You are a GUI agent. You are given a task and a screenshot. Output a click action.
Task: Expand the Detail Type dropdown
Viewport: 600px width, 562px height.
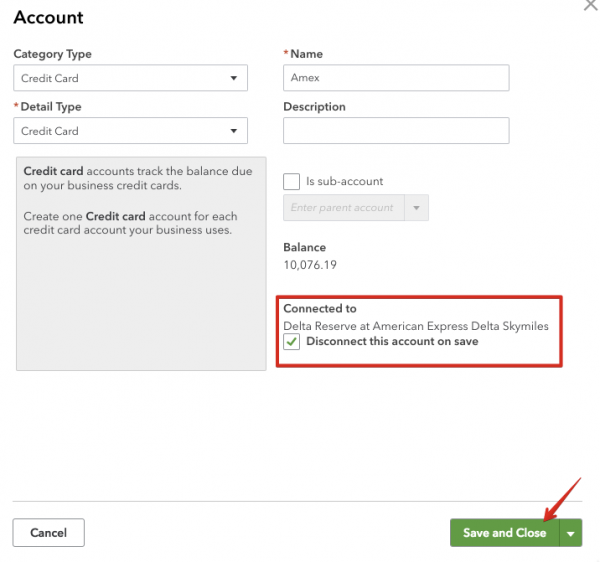click(x=130, y=131)
